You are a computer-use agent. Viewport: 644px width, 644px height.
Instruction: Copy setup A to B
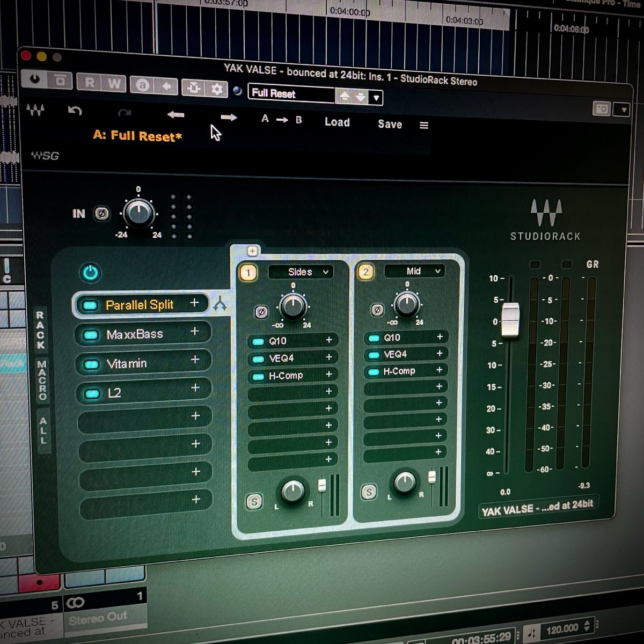pyautogui.click(x=282, y=119)
